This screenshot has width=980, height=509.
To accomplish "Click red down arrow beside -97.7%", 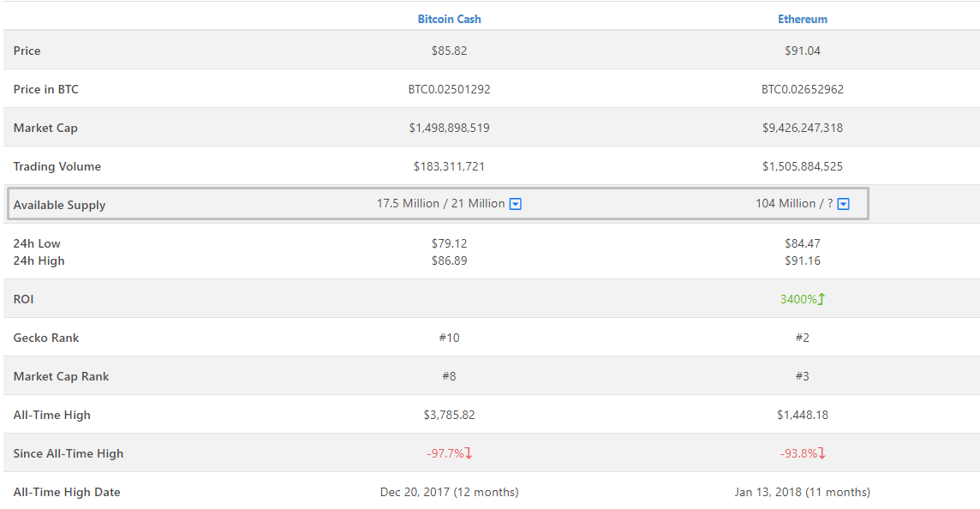I will (x=469, y=453).
